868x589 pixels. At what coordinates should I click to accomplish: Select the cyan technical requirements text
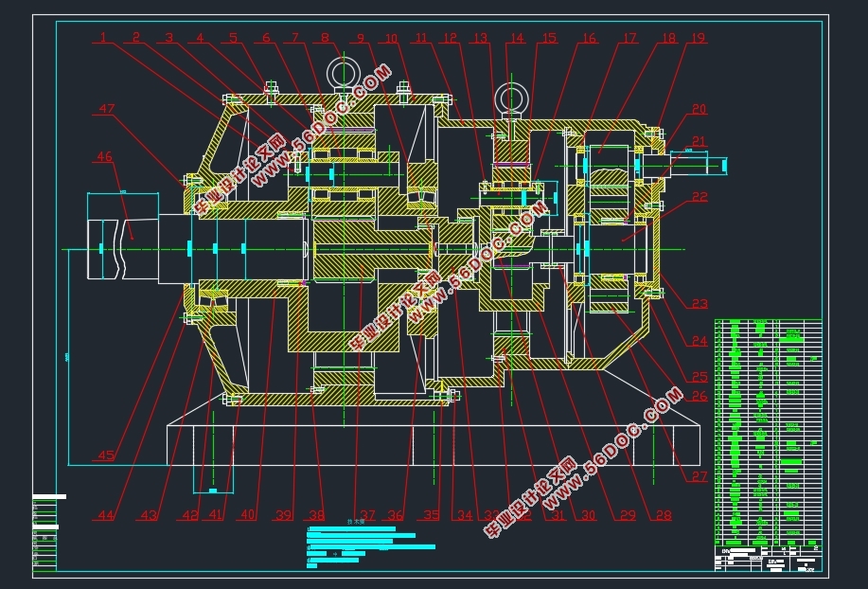369,544
